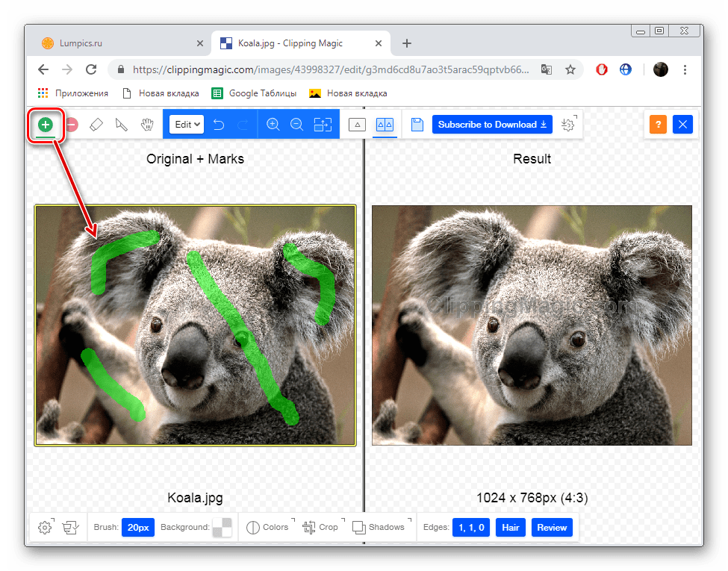Zoom in on the image
Image resolution: width=728 pixels, height=571 pixels.
click(x=273, y=125)
